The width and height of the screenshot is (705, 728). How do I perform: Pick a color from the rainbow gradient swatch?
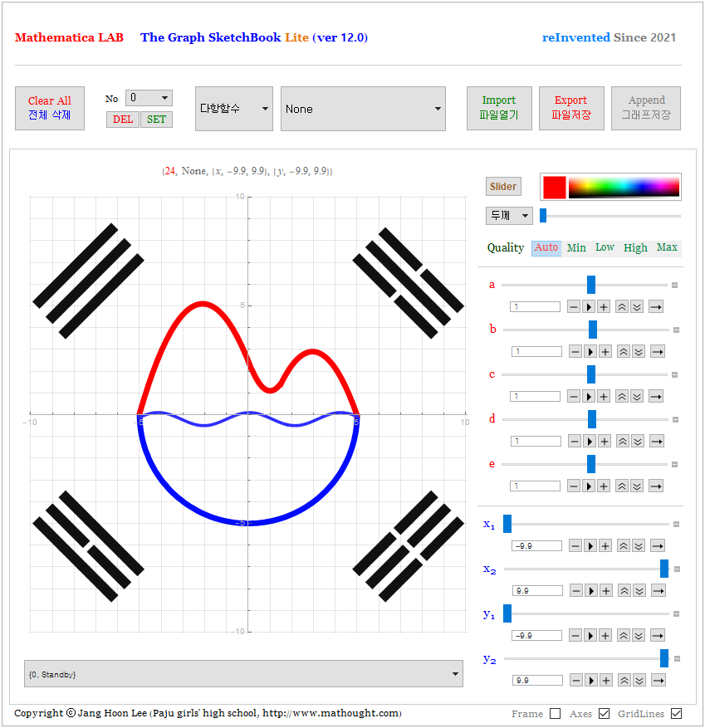pyautogui.click(x=623, y=187)
